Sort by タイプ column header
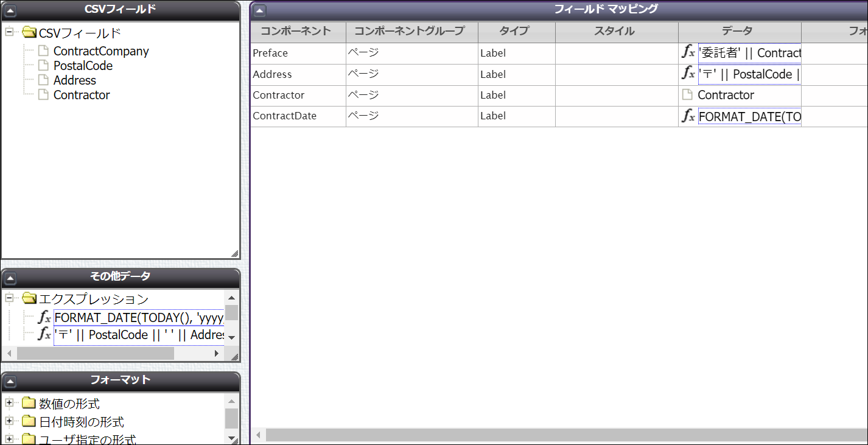 pos(517,32)
